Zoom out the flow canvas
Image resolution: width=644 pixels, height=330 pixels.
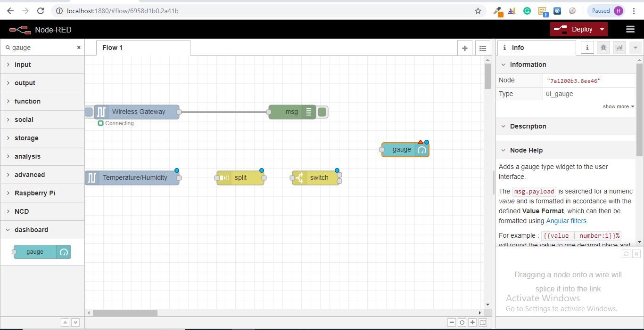tap(452, 322)
